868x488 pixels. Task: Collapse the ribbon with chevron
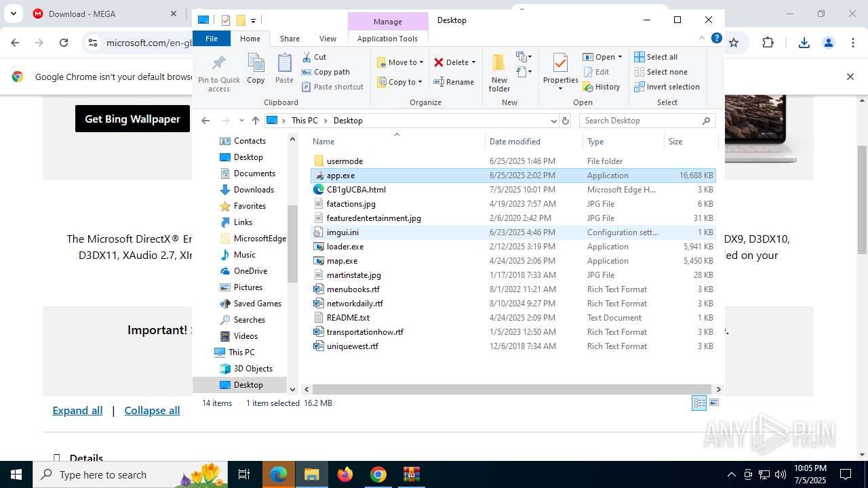pos(702,39)
